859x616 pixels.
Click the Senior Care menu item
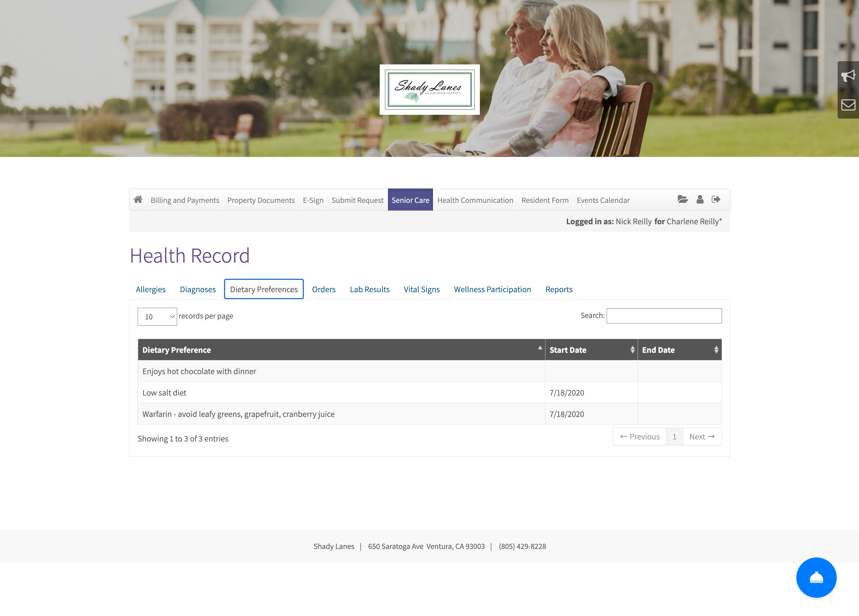[410, 199]
